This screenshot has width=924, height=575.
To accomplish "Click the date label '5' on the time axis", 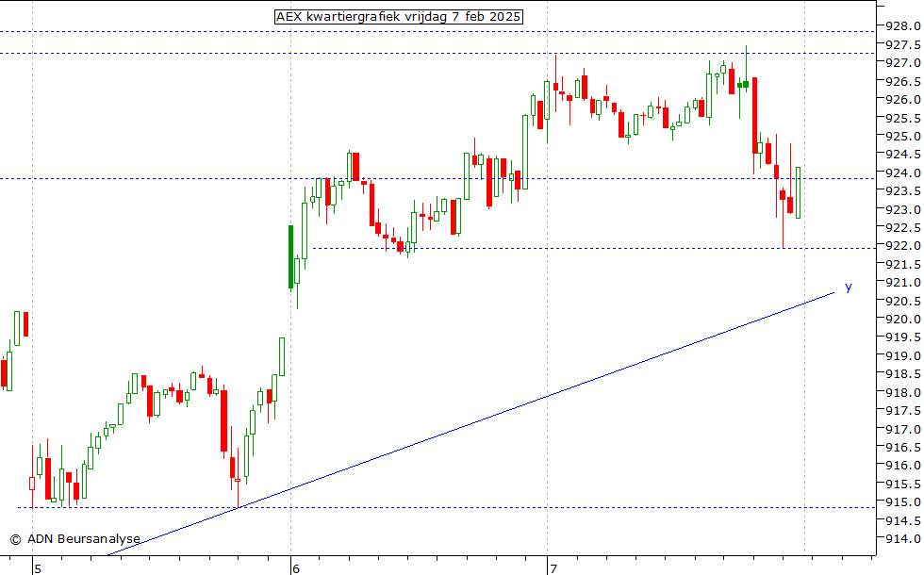I will pos(37,569).
